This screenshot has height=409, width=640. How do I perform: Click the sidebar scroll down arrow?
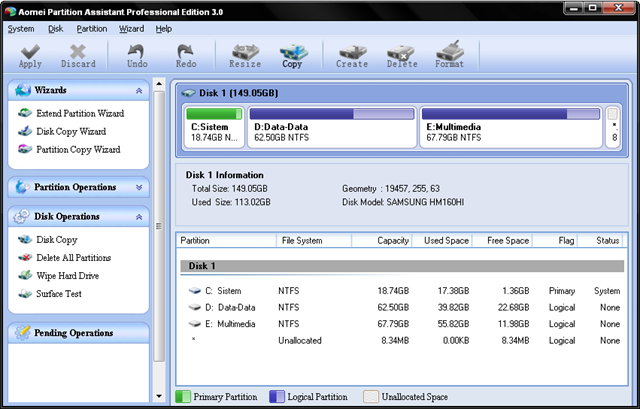[159, 396]
